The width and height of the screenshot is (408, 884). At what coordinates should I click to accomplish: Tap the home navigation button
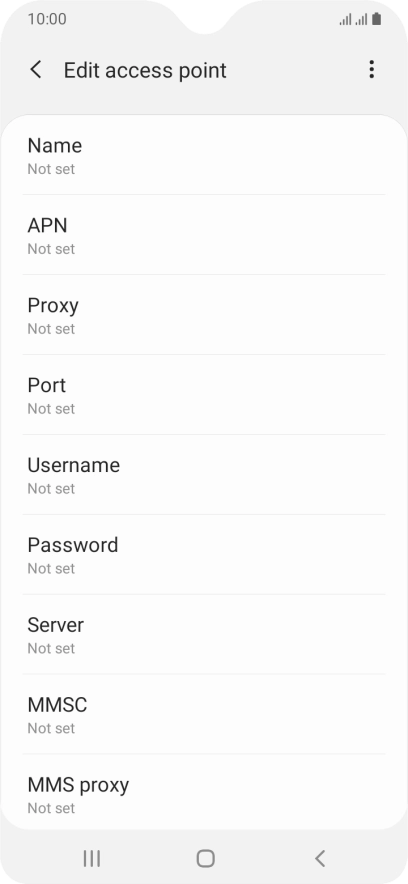tap(205, 858)
